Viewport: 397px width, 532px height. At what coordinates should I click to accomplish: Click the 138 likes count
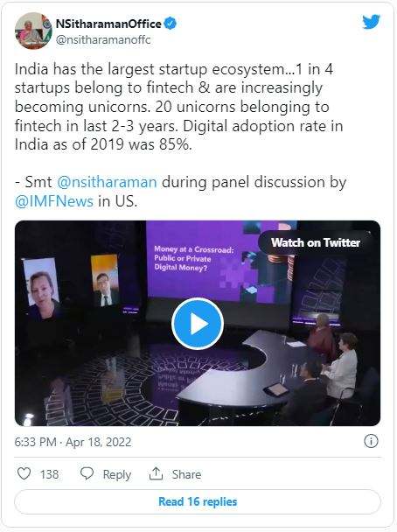pos(50,474)
